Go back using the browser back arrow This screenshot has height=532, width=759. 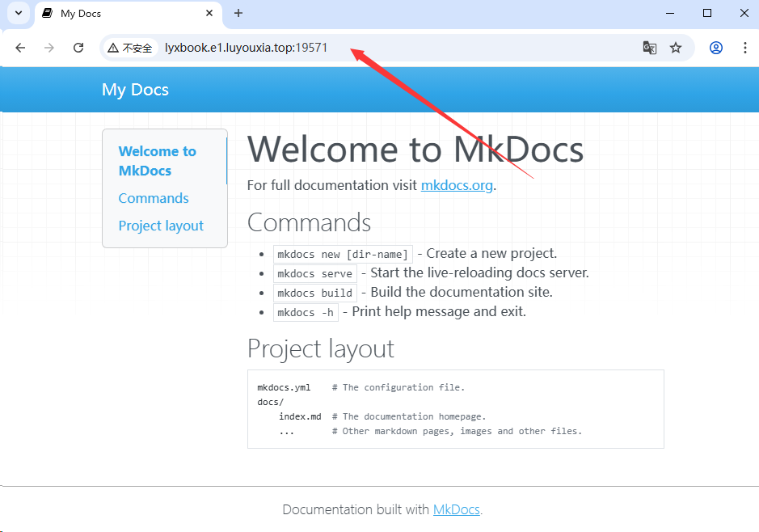tap(20, 48)
